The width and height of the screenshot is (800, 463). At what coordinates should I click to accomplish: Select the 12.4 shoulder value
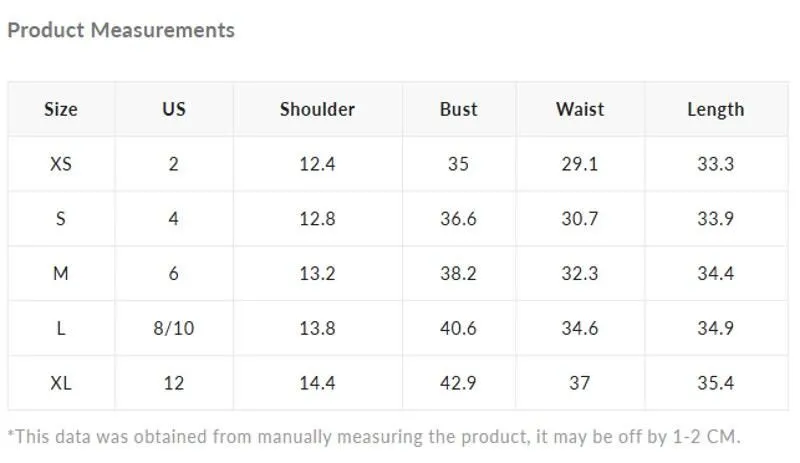(317, 164)
